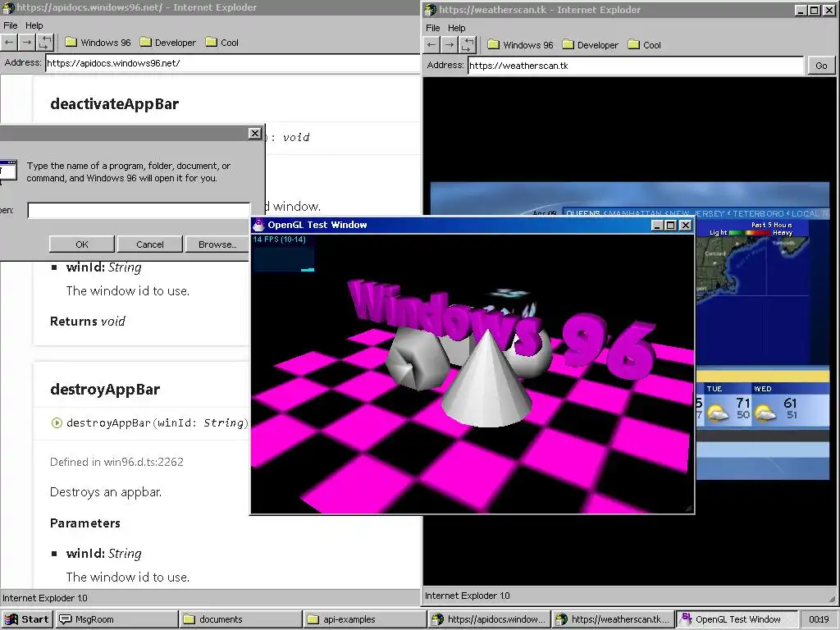Open the Start menu
Screen dimensions: 840x630
[x=27, y=619]
